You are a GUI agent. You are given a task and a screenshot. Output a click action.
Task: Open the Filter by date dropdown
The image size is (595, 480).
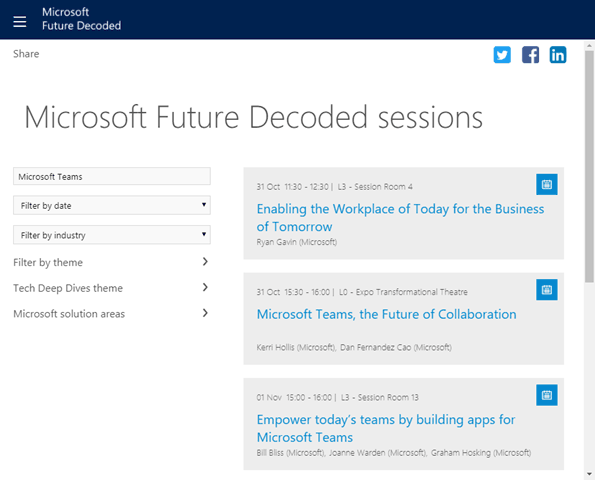(112, 205)
